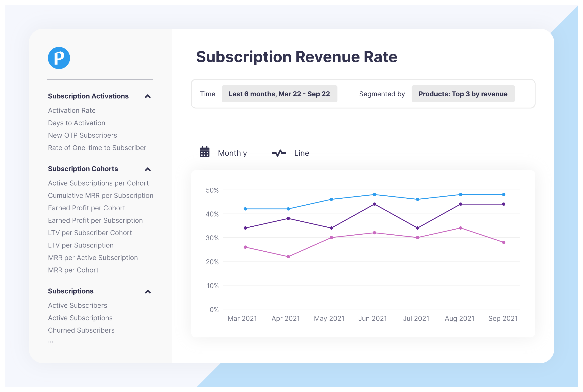Viewport: 583px width, 392px height.
Task: Collapse the Subscription Activations section
Action: tap(148, 96)
